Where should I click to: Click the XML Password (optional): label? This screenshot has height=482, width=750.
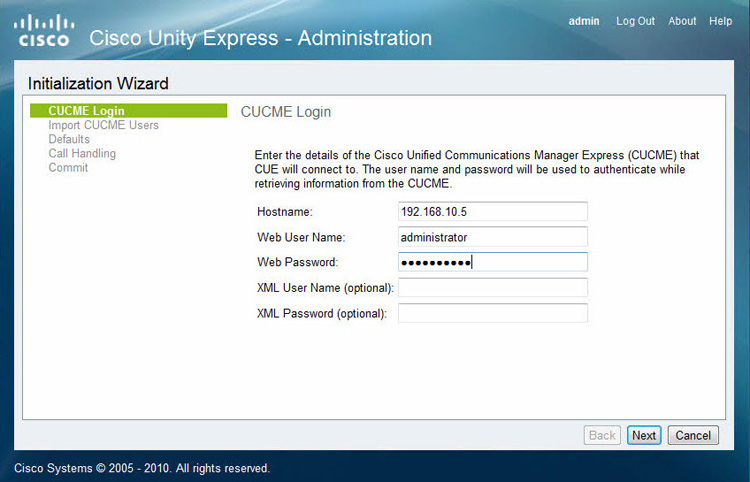click(x=321, y=314)
